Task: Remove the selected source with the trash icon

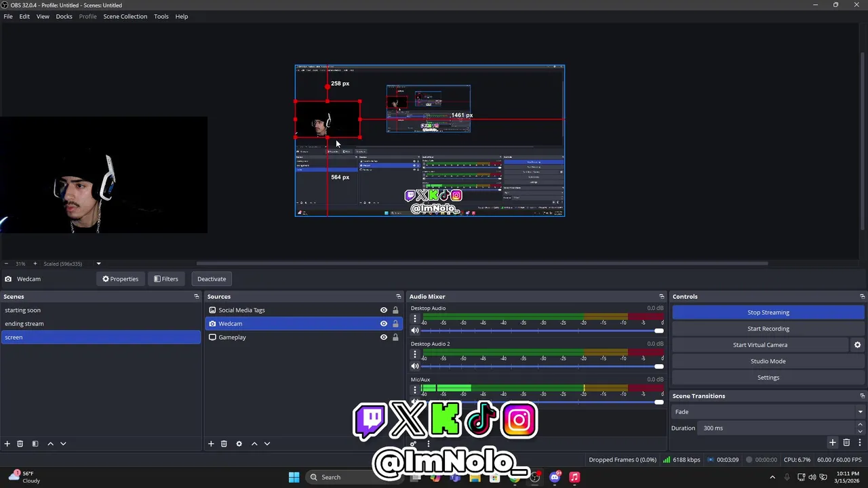Action: (224, 444)
